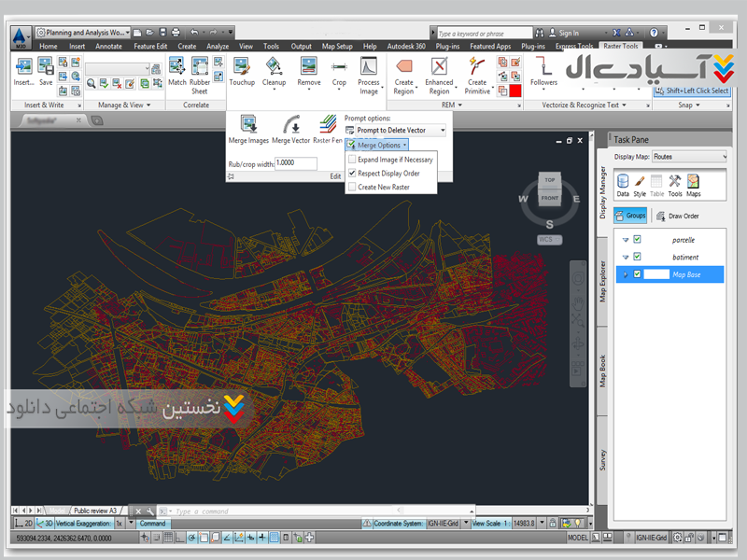Screen dimensions: 747x560
Task: Click the Style paintbrush icon
Action: click(x=640, y=181)
